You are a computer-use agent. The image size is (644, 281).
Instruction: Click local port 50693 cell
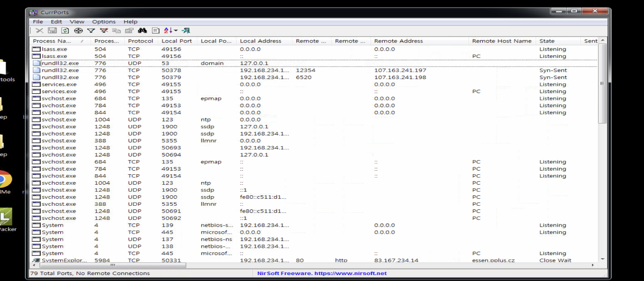pos(171,148)
